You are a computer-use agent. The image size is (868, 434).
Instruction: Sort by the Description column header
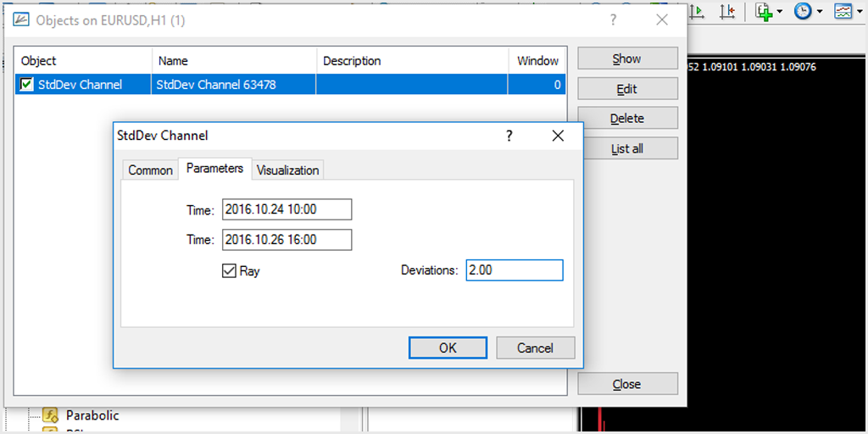(413, 61)
